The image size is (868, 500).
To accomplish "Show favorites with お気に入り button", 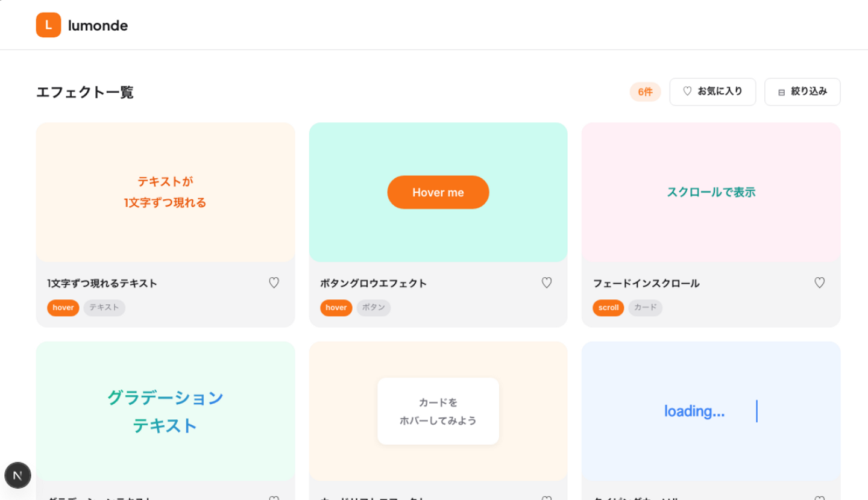I will coord(712,92).
